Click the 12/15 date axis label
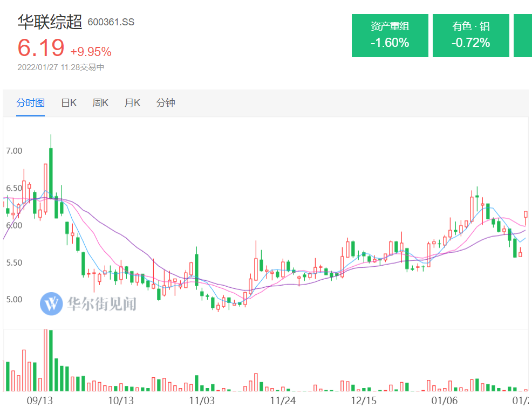Viewport: 532px width, 415px height. pyautogui.click(x=364, y=401)
